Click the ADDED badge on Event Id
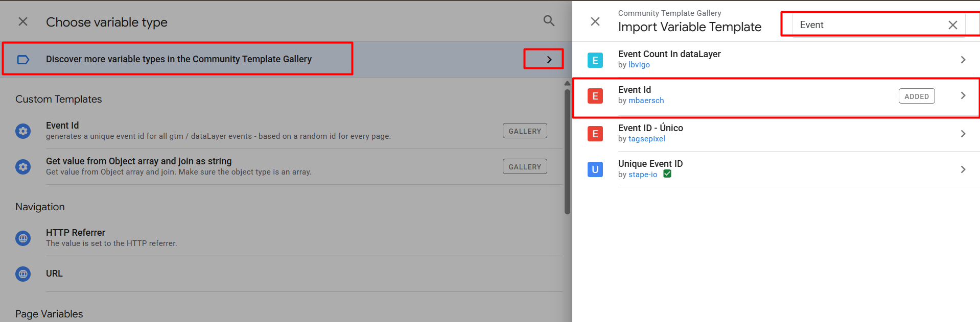 [916, 96]
